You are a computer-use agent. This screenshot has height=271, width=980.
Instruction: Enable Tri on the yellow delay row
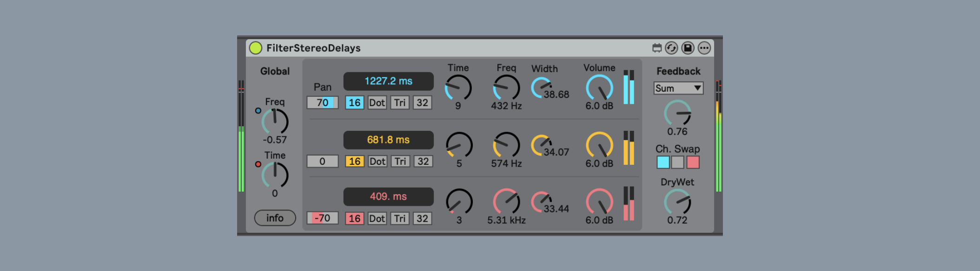[400, 162]
